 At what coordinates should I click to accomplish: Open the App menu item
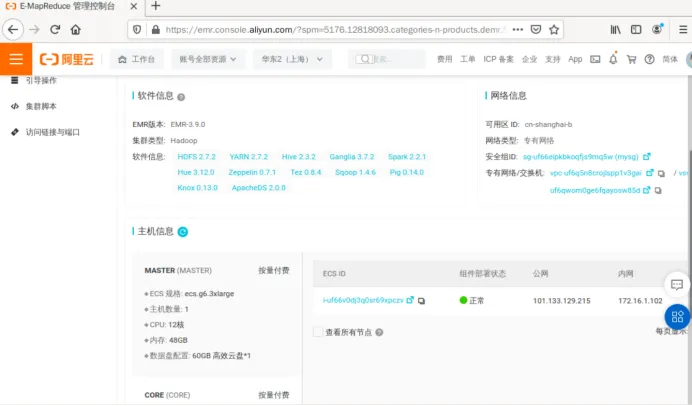coord(575,59)
